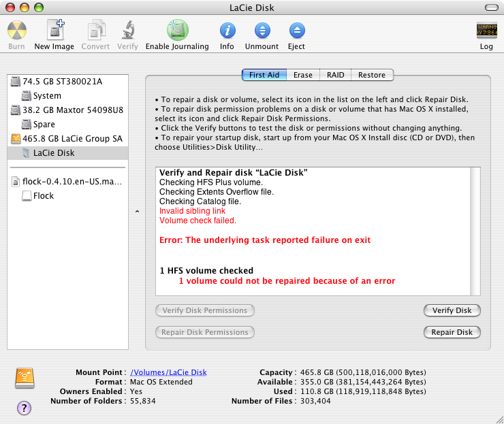
Task: Select the flock-0.4.10 disk image
Action: (x=67, y=182)
